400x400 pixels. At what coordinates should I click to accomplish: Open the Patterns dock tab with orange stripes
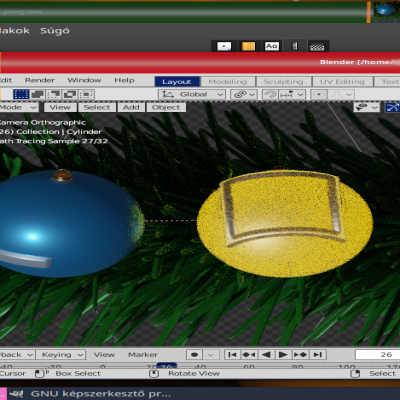248,46
